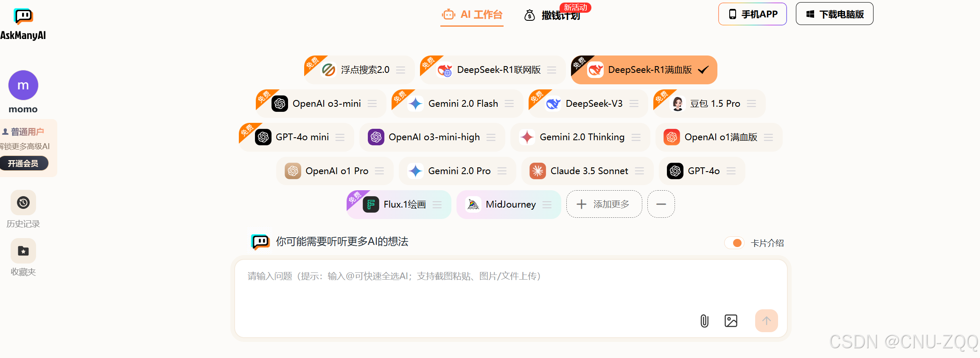Select the Claude 3.5 Sonnet chip
980x358 pixels.
[x=588, y=171]
